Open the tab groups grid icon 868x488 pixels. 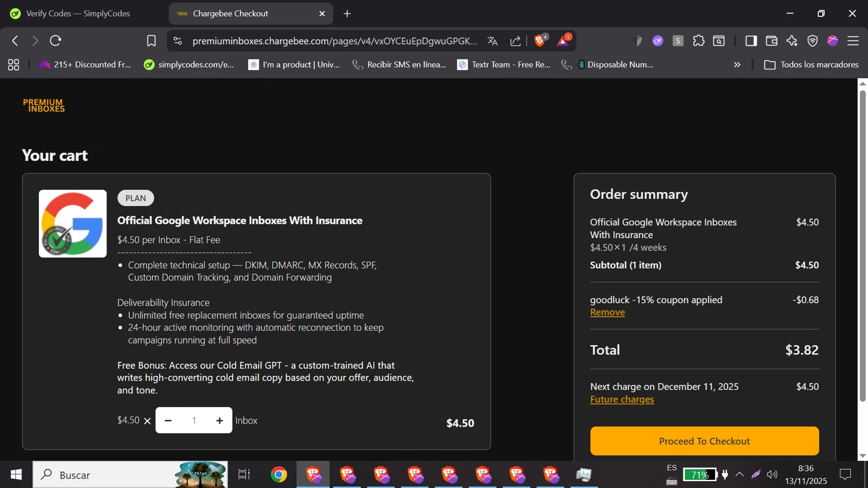[13, 65]
